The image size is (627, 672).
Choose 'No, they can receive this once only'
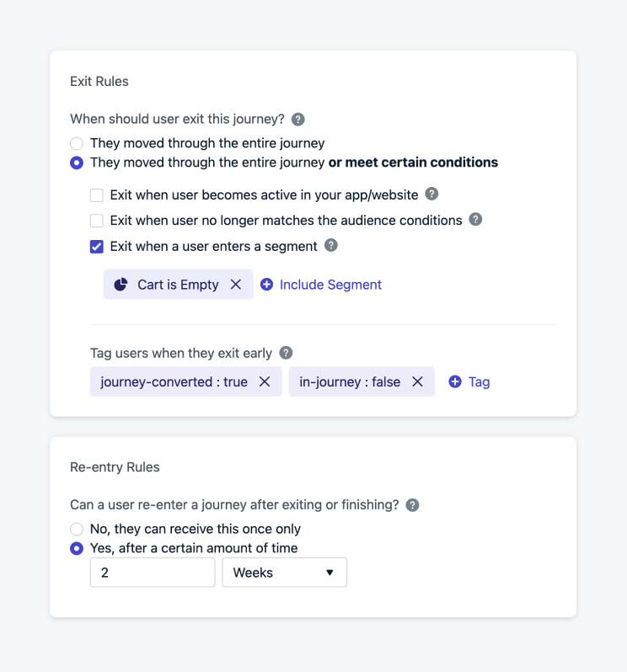pos(77,529)
